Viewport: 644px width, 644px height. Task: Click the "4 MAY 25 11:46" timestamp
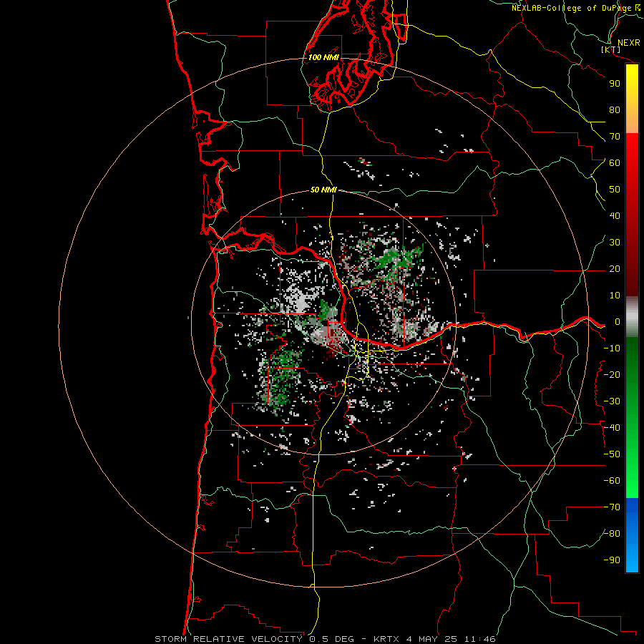pyautogui.click(x=451, y=639)
